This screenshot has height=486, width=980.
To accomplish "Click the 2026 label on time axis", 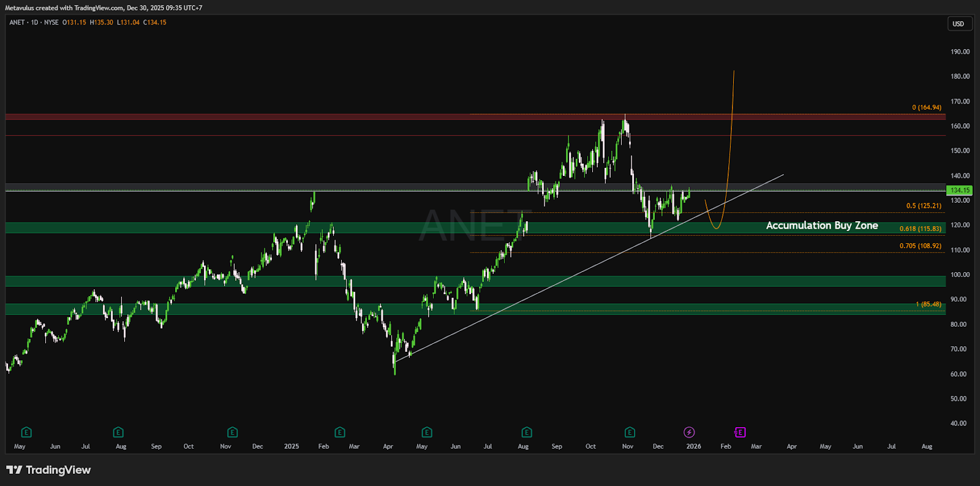I will 693,446.
